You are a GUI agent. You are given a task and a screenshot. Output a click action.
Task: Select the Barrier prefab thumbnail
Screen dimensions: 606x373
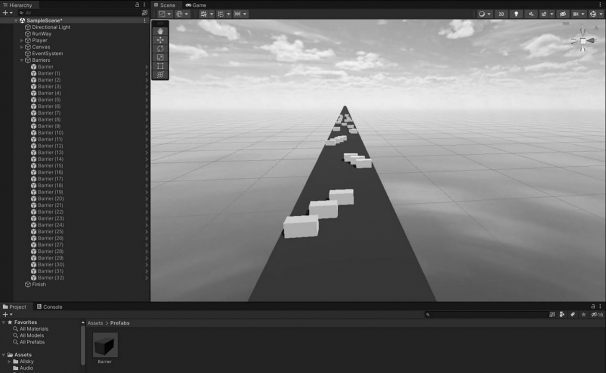[105, 345]
